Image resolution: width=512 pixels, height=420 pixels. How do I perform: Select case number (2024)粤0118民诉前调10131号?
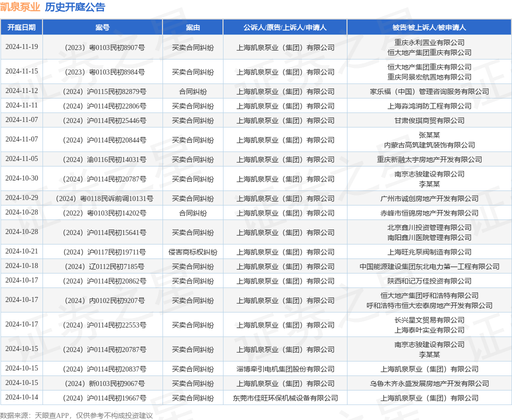[x=104, y=198]
